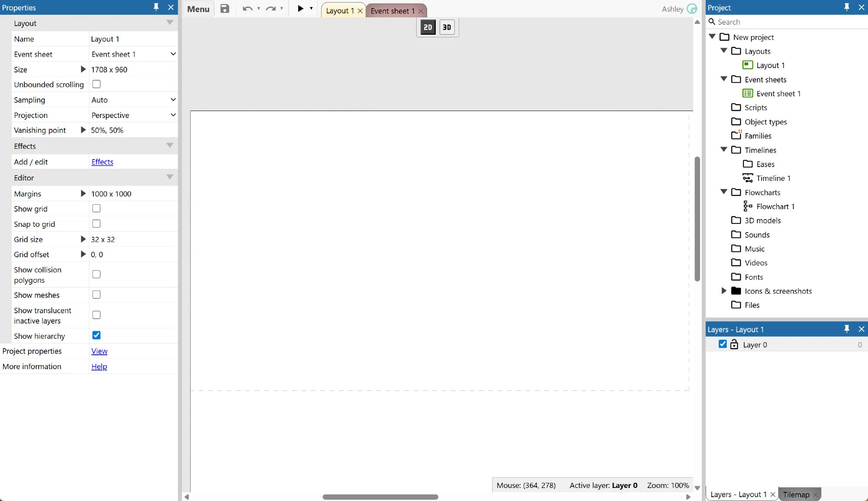Click the Families folder icon
This screenshot has height=501, width=868.
pyautogui.click(x=736, y=135)
